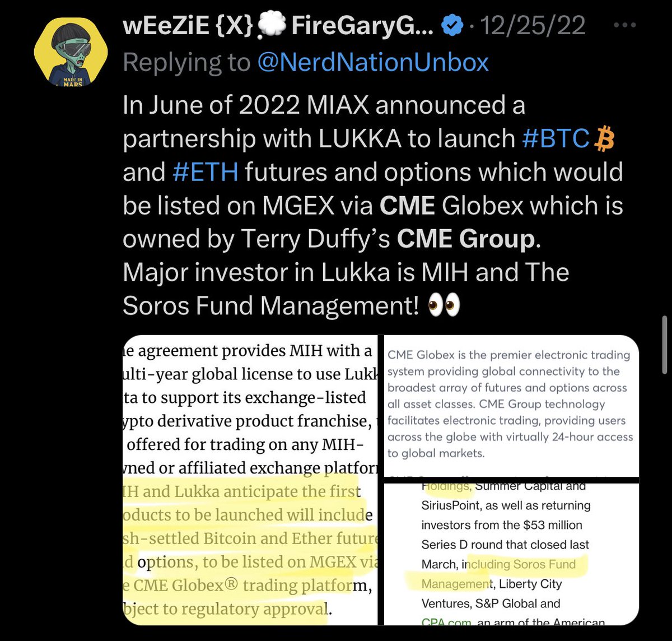
Task: Click the 12/25/22 tweet date
Action: pos(533,26)
